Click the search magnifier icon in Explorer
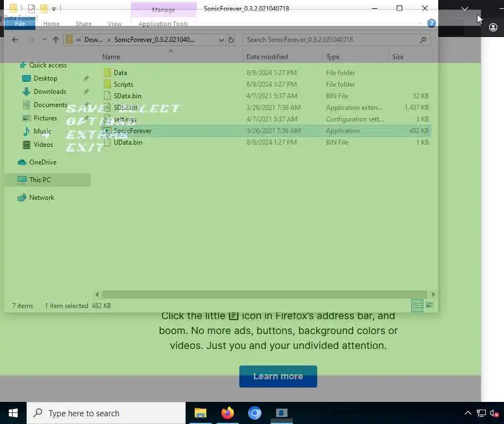 click(423, 40)
